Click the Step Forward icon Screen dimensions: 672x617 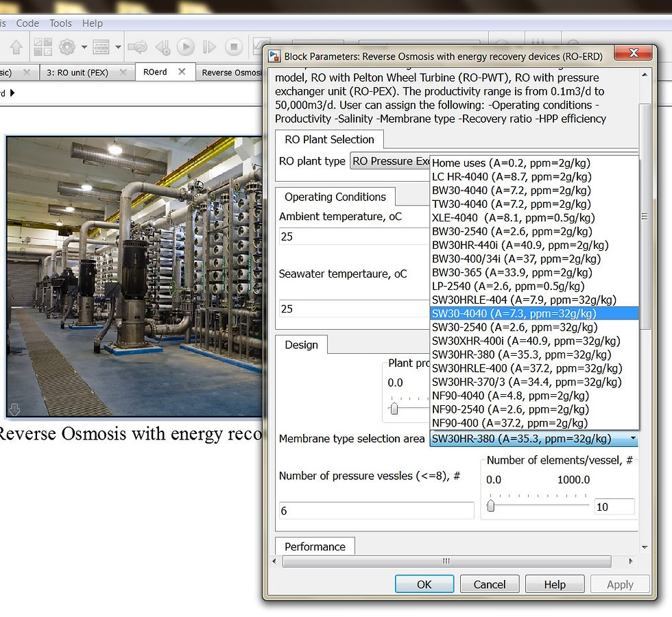209,47
